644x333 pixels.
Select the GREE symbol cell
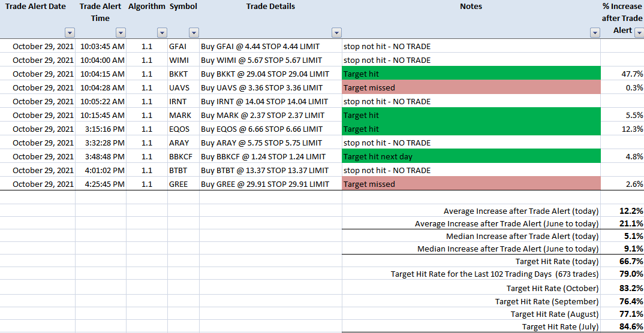pos(183,184)
